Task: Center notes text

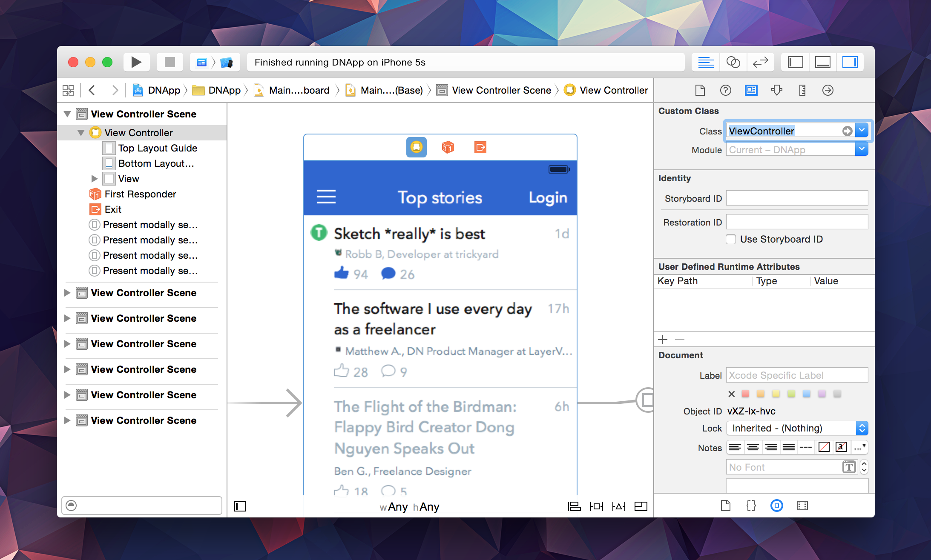Action: point(753,447)
